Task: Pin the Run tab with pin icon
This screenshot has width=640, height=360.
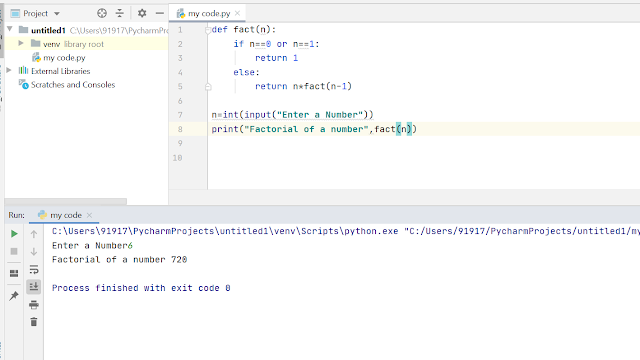Action: click(14, 296)
